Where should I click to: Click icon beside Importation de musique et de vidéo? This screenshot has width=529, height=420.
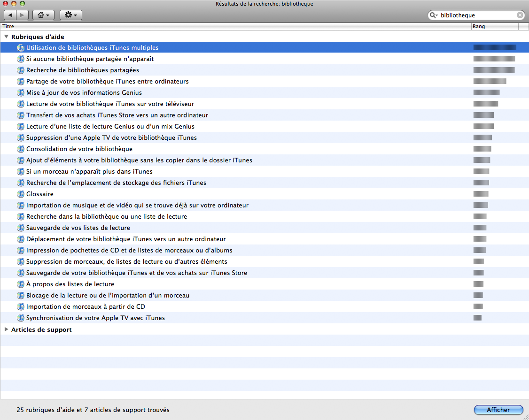pos(21,205)
